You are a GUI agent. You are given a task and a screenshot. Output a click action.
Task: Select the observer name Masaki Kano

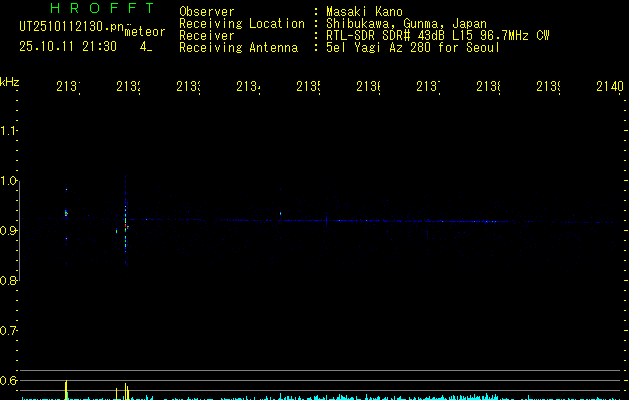click(364, 12)
